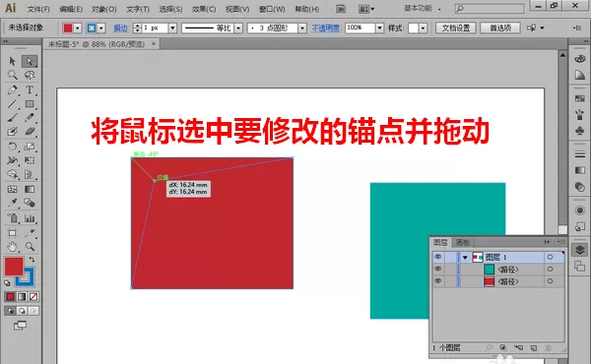
Task: Select the Hand tool
Action: pos(13,247)
